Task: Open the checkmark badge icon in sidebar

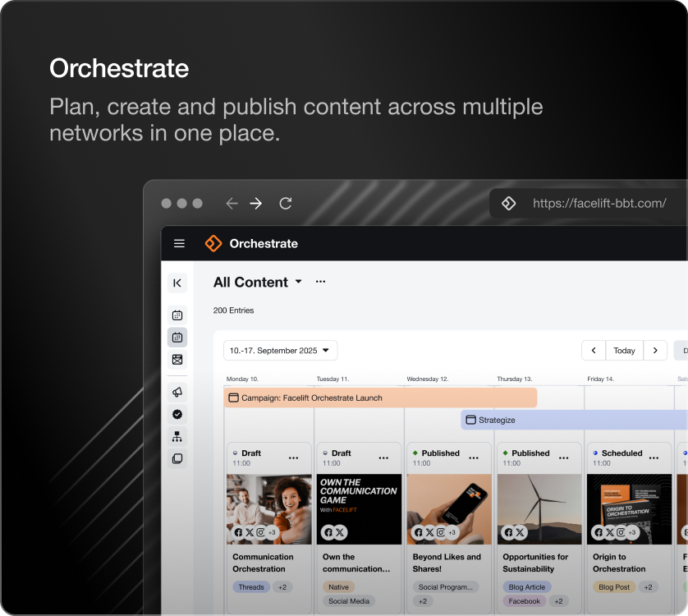Action: click(177, 414)
